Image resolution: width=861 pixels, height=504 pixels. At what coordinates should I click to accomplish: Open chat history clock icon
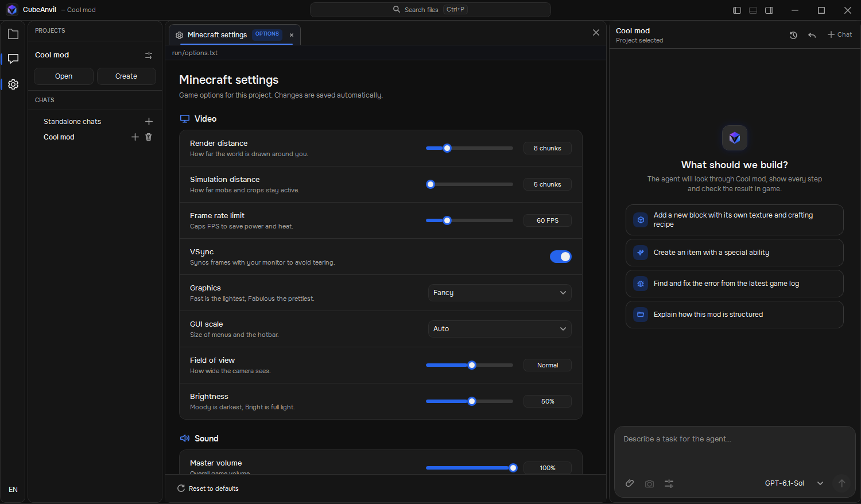point(793,35)
